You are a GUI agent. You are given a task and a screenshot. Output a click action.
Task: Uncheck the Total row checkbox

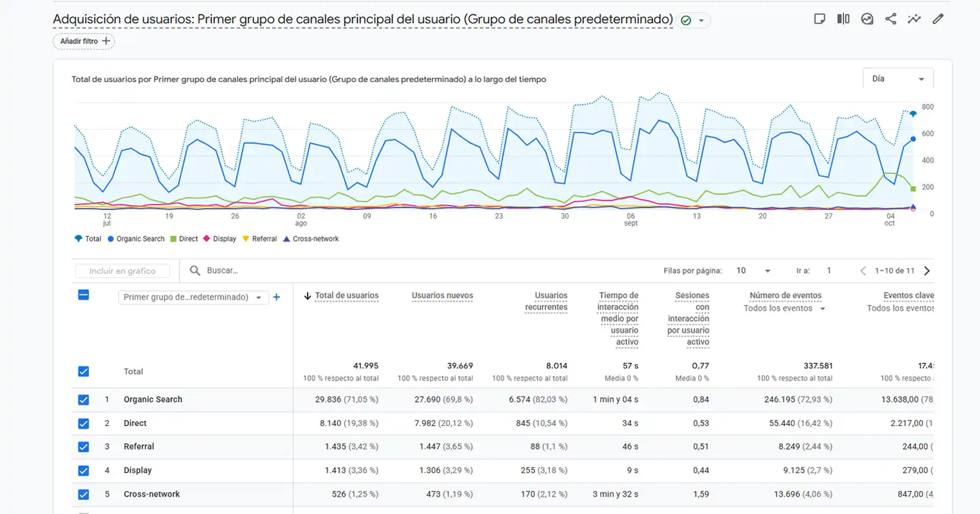84,371
